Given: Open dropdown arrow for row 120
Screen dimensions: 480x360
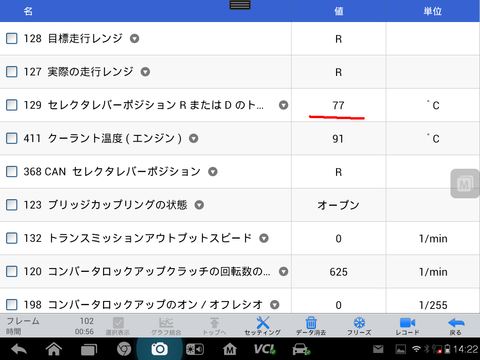Looking at the screenshot, I should [283, 272].
